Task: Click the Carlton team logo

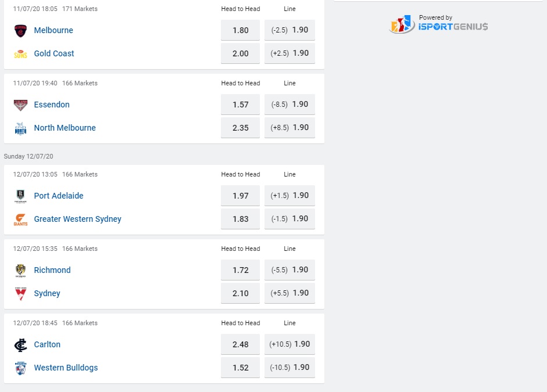Action: coord(20,345)
